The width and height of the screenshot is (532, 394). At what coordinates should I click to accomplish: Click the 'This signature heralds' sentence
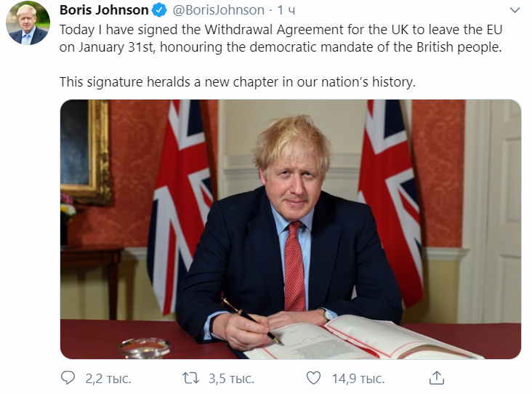[238, 82]
